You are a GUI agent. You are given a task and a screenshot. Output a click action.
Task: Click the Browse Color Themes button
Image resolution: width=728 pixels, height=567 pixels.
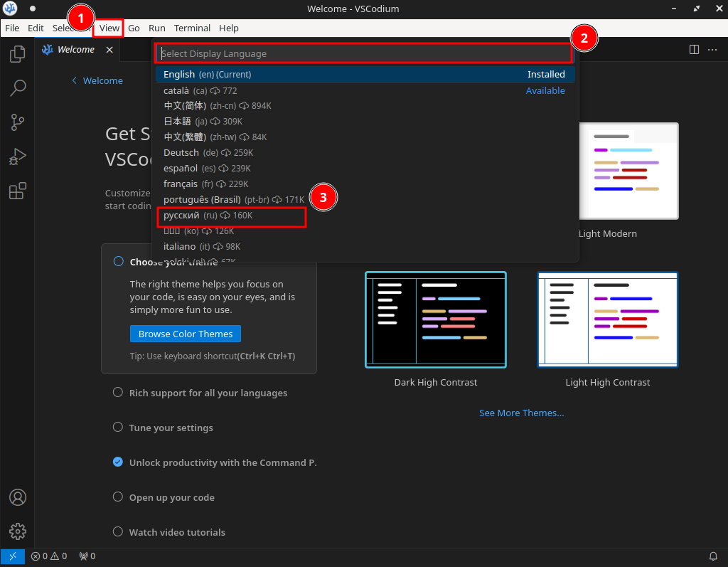pyautogui.click(x=186, y=334)
